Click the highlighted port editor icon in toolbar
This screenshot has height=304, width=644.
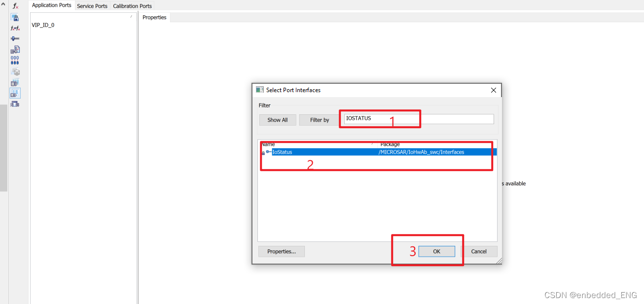tap(15, 93)
